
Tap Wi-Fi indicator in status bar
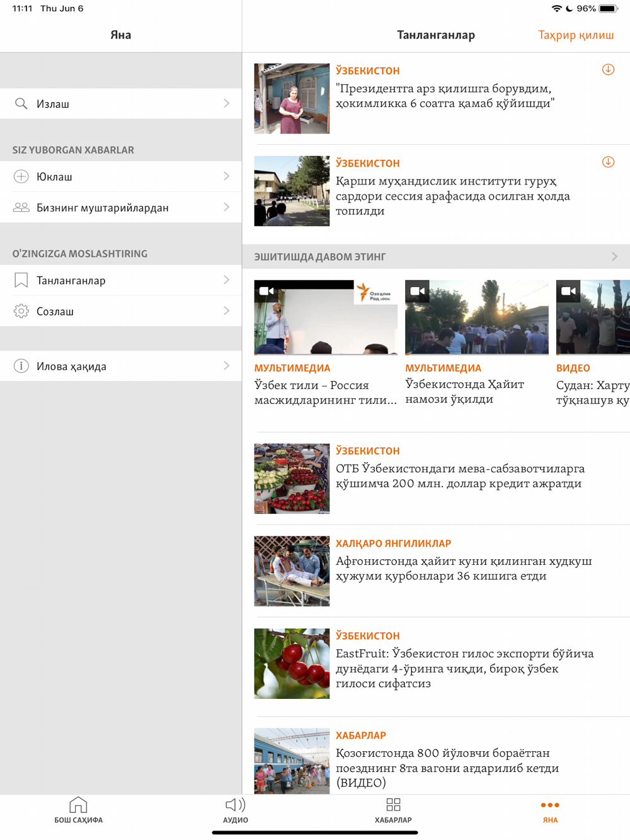point(557,9)
